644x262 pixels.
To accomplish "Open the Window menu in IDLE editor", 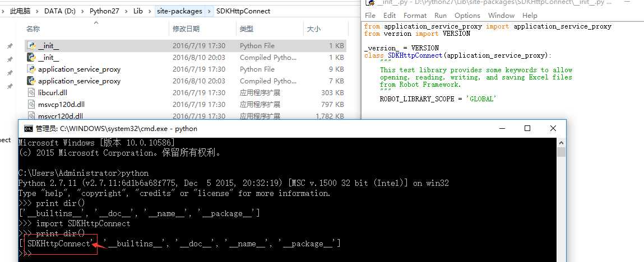I will pyautogui.click(x=501, y=15).
